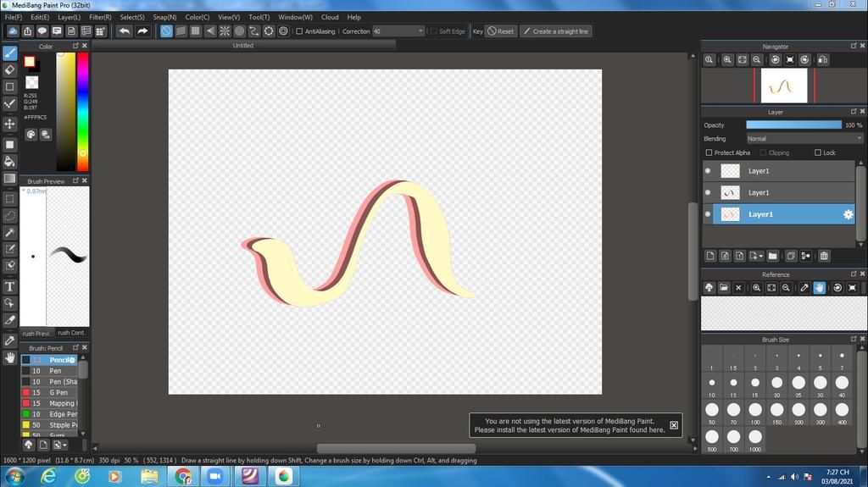The image size is (868, 487).
Task: Select the Move tool with four arrows
Action: [9, 124]
